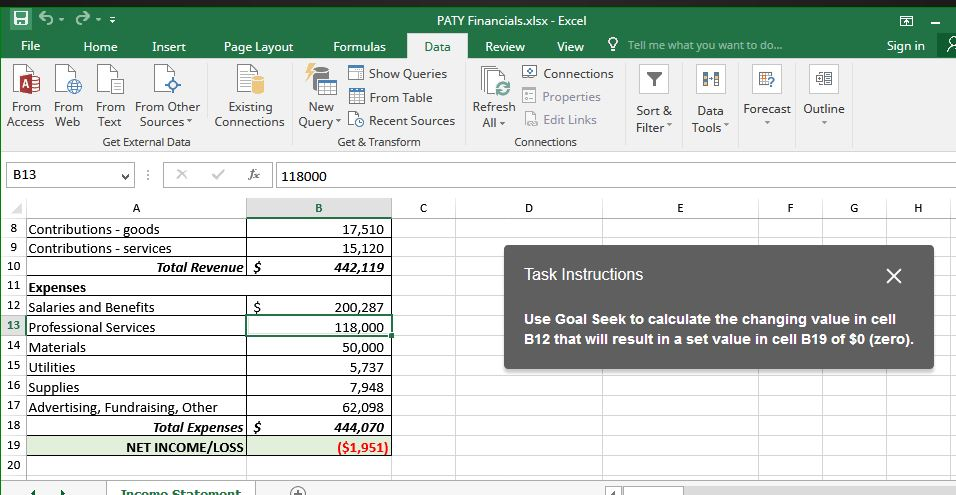Import data From Web
Viewport: 956px width, 495px height.
coord(67,96)
